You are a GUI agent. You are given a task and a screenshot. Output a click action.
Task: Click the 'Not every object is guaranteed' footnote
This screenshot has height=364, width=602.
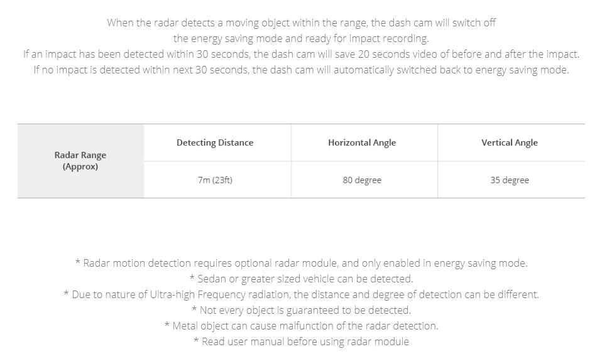coord(302,310)
